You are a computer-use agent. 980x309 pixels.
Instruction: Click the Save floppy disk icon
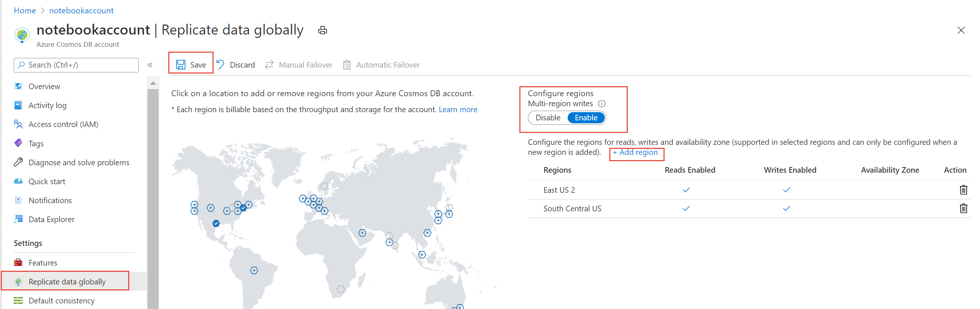click(x=181, y=65)
